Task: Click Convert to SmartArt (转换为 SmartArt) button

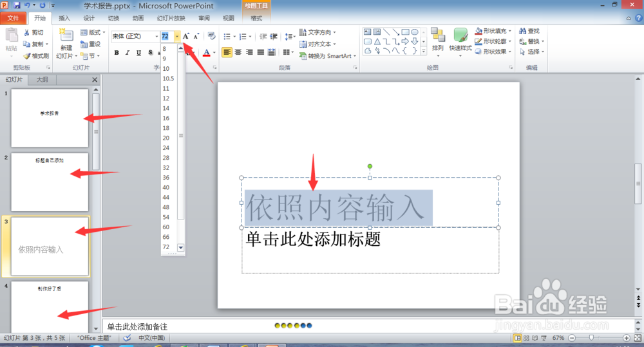Action: click(x=327, y=56)
